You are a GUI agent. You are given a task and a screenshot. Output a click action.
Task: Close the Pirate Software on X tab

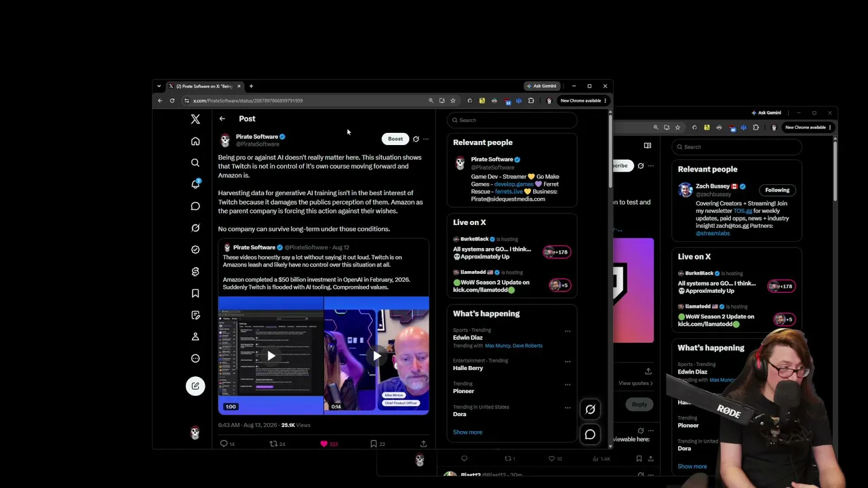click(239, 86)
